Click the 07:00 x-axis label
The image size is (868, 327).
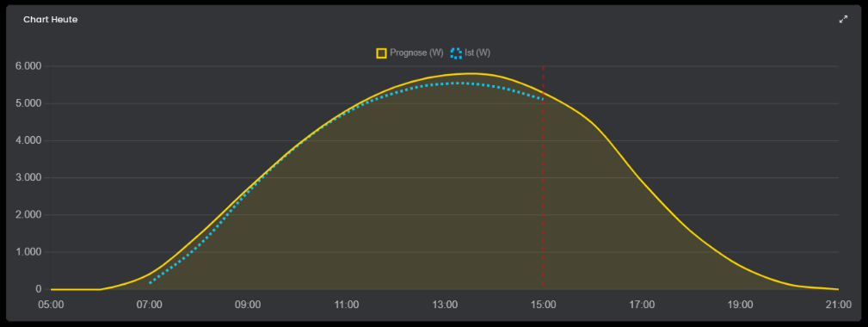point(149,305)
